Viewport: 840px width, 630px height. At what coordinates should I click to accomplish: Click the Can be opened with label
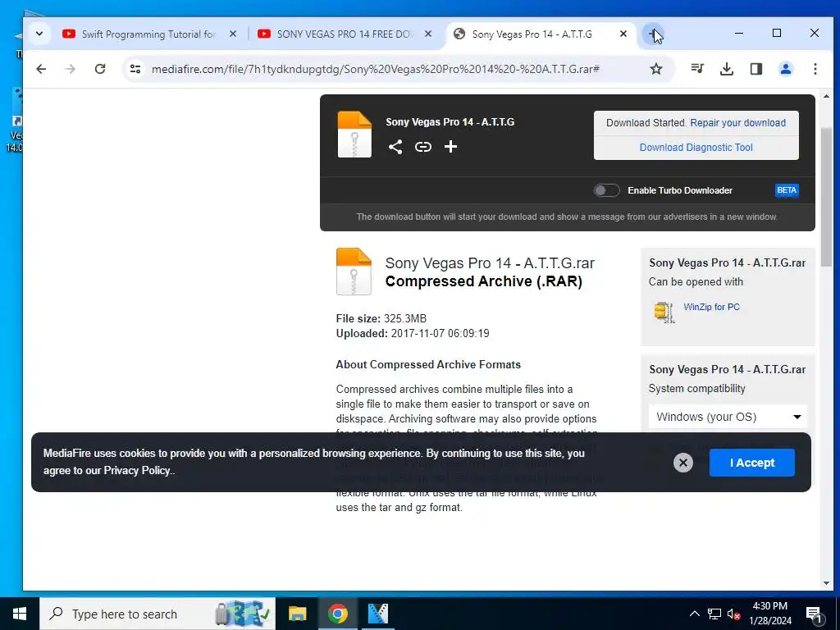(696, 282)
